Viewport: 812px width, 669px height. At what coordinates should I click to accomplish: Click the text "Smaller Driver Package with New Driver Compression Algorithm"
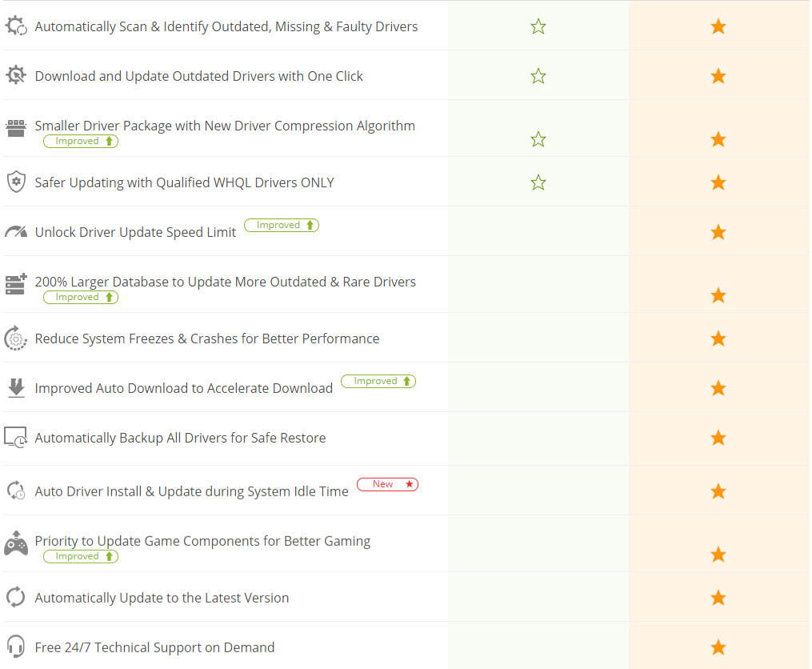225,126
